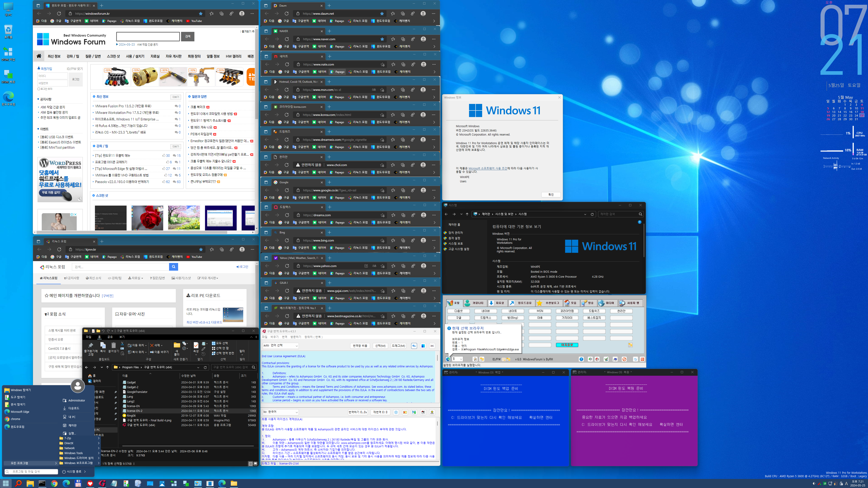Click favorite star in windowsforum.kr address bar
This screenshot has height=488, width=868.
click(x=201, y=14)
